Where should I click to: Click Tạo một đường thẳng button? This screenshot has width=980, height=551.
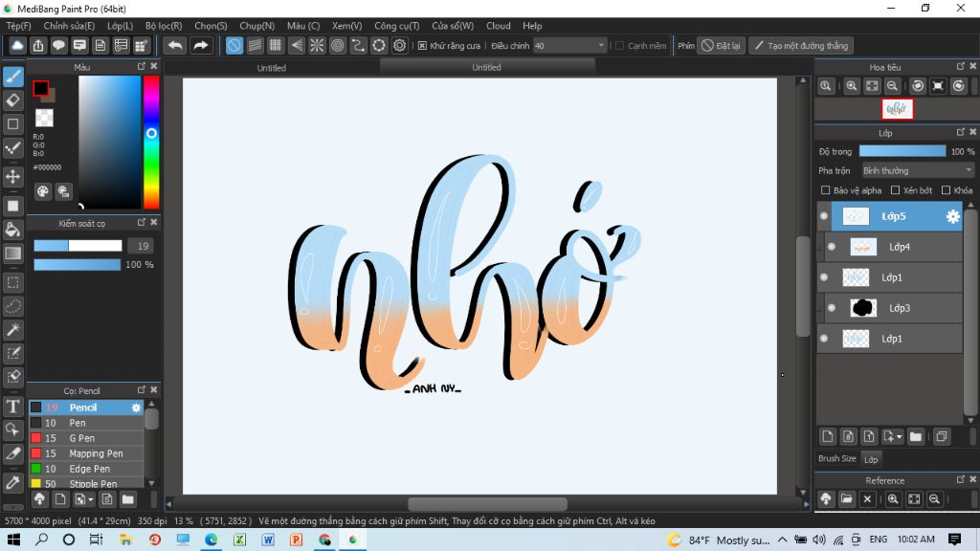coord(802,46)
